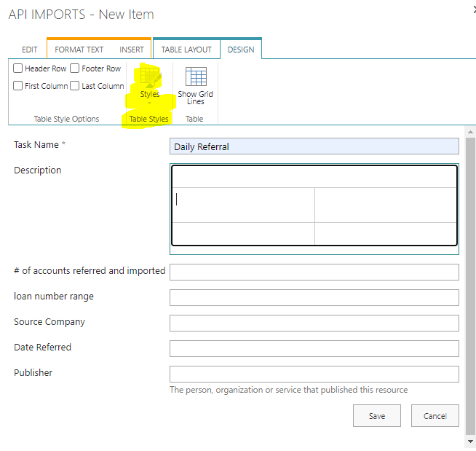Switch to the EDIT ribbon tab
The width and height of the screenshot is (476, 451).
29,50
